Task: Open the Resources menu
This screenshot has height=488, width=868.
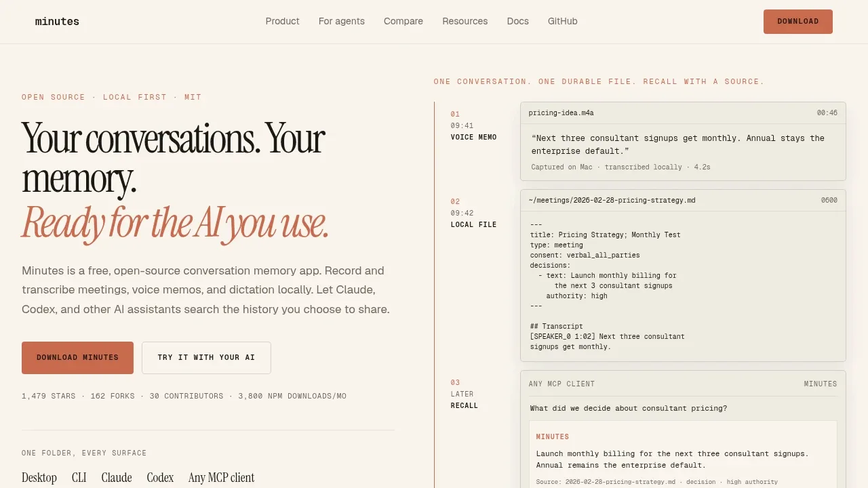Action: tap(465, 22)
